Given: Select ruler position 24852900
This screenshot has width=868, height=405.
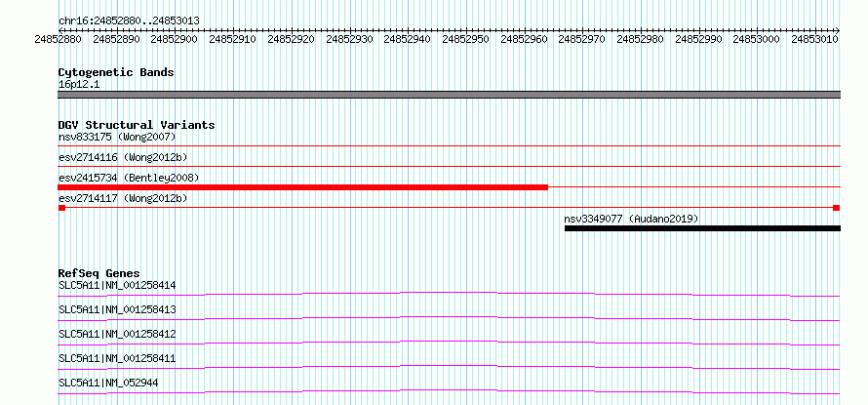Looking at the screenshot, I should (x=175, y=39).
